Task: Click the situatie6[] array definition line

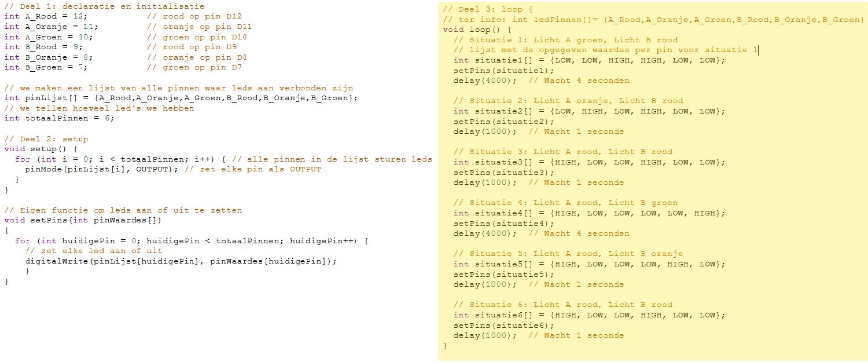Action: [x=589, y=315]
